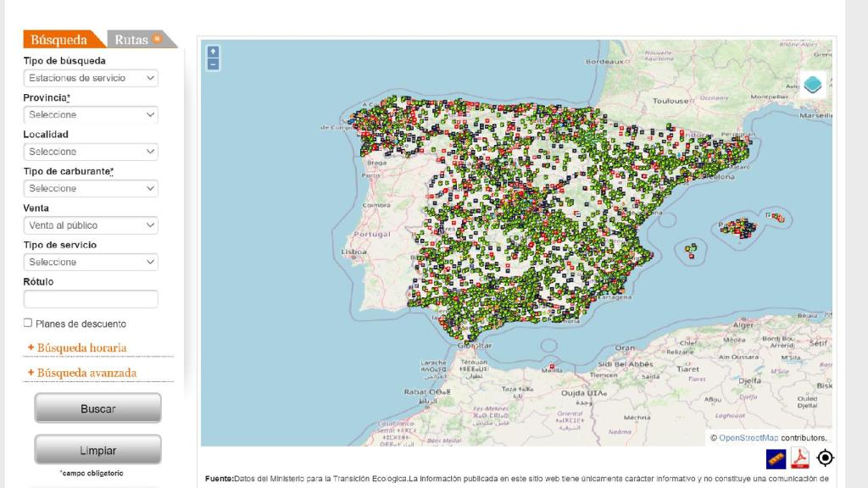Image resolution: width=868 pixels, height=488 pixels.
Task: Click the Tipo de carburante field label
Action: (x=68, y=171)
